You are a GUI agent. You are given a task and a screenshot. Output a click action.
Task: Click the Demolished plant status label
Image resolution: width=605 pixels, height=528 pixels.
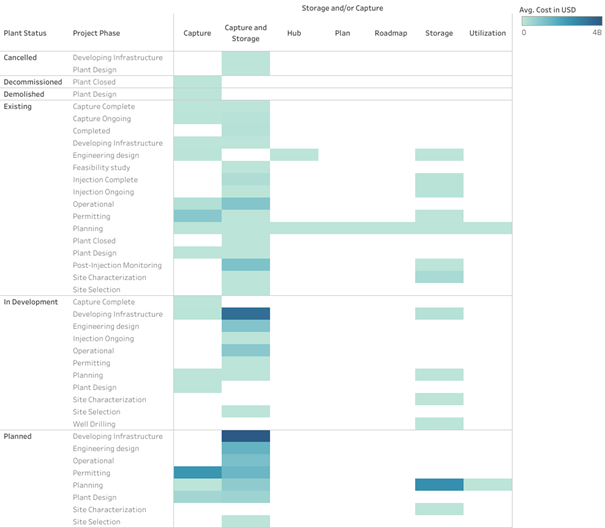click(25, 94)
